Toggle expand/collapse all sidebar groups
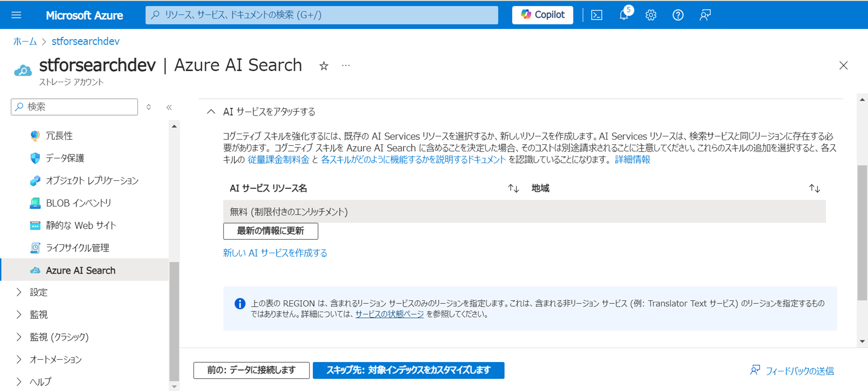 pos(149,107)
